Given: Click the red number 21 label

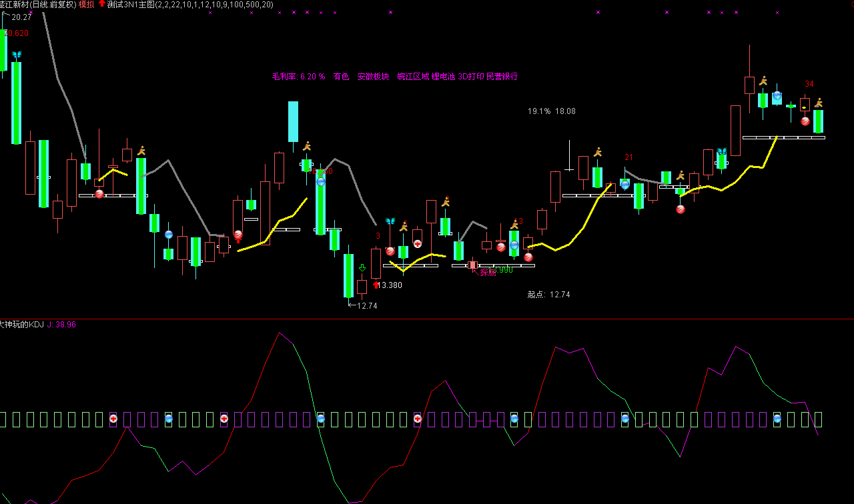Looking at the screenshot, I should pos(629,157).
